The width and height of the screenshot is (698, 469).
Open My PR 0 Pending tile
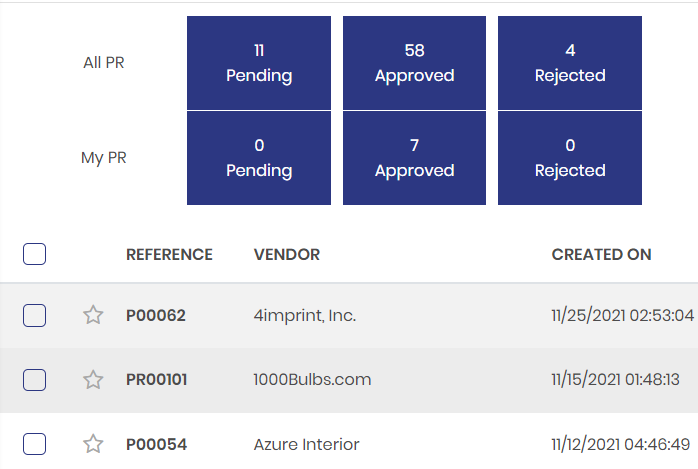[259, 158]
